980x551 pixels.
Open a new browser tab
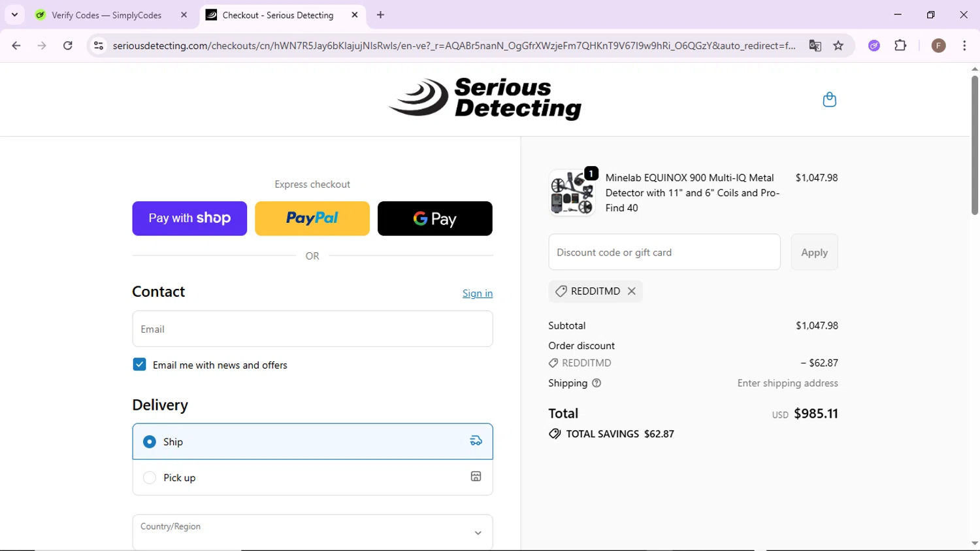click(x=381, y=15)
